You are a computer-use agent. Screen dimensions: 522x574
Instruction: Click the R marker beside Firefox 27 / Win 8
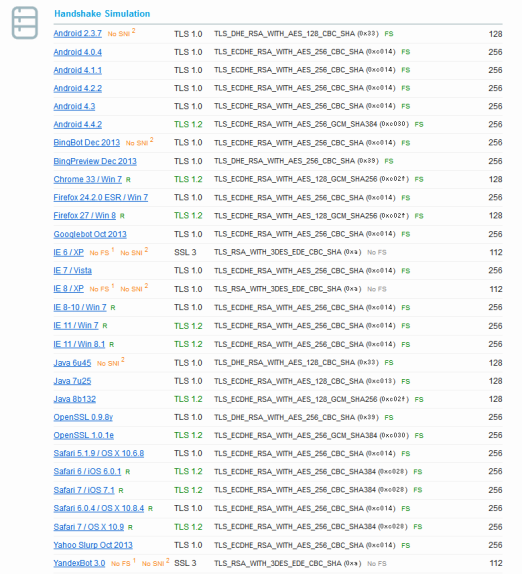[x=122, y=216]
